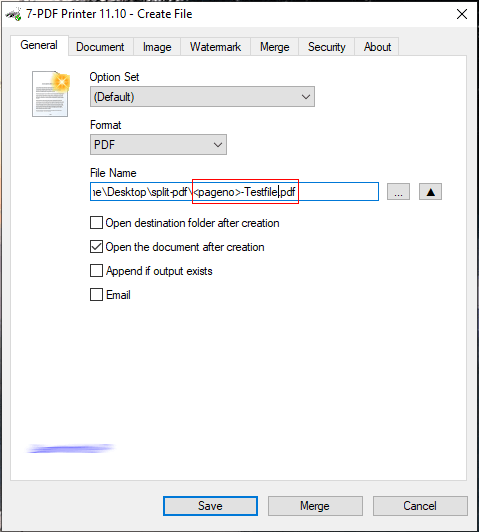Screen dimensions: 479x532
Task: Click the 7-PDF Printer title bar icon
Action: point(14,14)
